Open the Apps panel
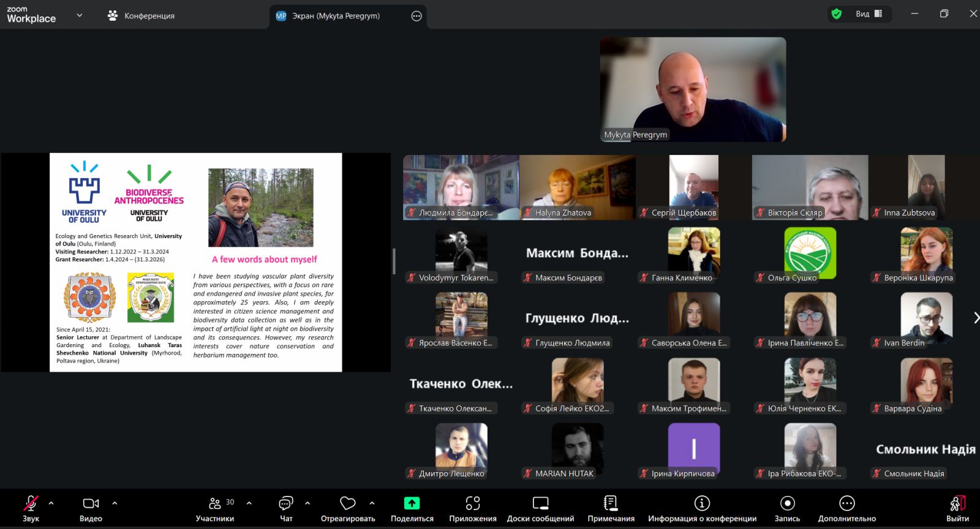Image resolution: width=980 pixels, height=529 pixels. pos(472,508)
